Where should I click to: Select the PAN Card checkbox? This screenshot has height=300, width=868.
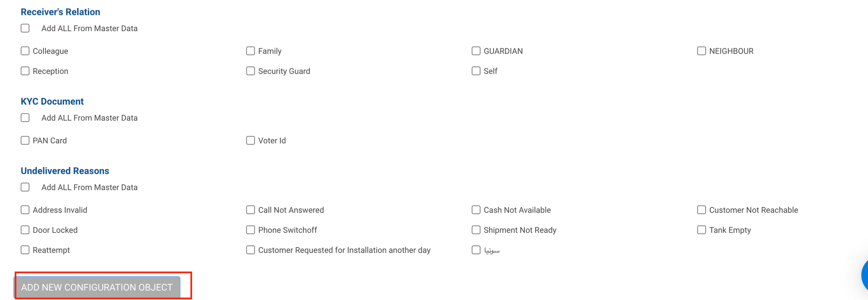click(x=25, y=141)
